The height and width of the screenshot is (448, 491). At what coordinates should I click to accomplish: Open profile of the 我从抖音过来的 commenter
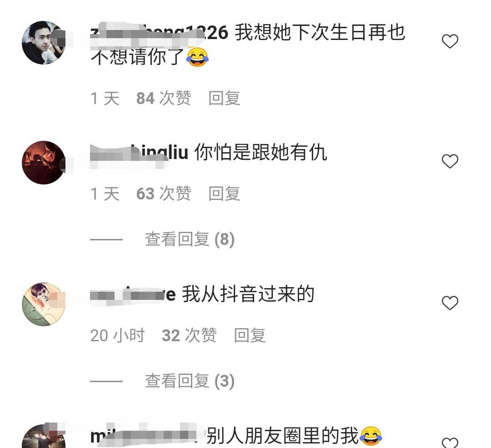[x=133, y=294]
